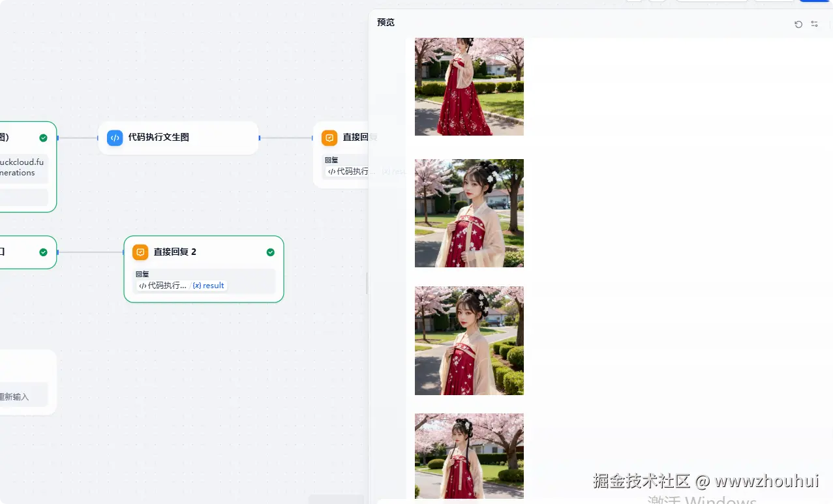Click the output handle of the uckcloud.fu node
This screenshot has width=833, height=504.
point(57,138)
